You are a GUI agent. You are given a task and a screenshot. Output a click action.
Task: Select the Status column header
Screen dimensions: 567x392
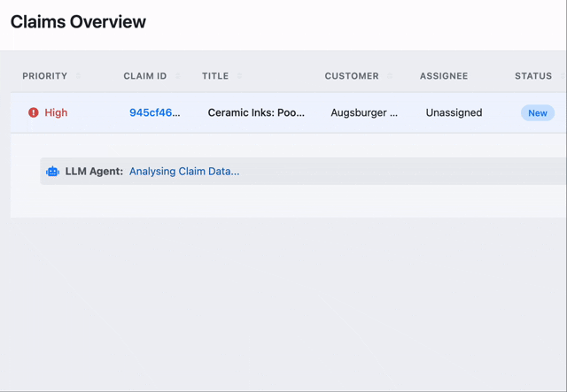click(x=532, y=76)
